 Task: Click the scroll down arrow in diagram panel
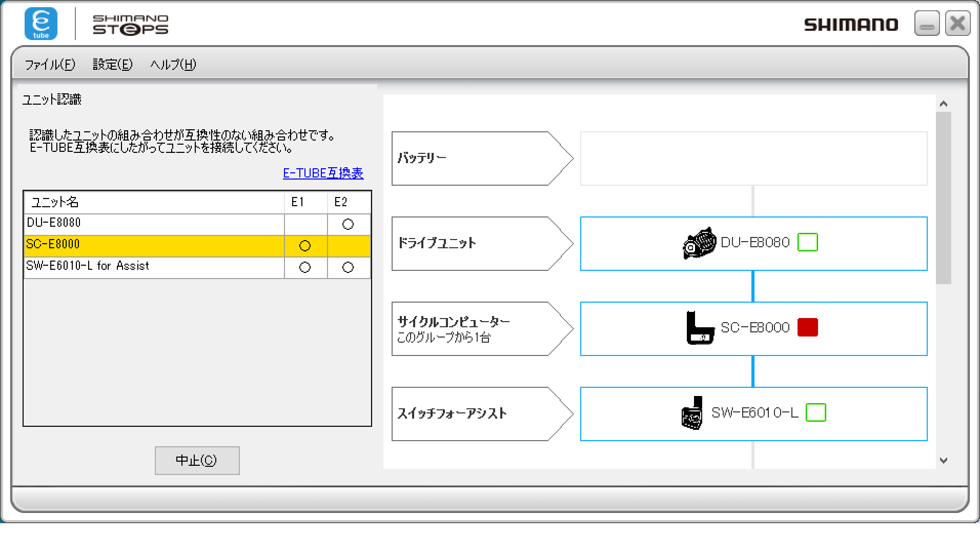tap(944, 461)
